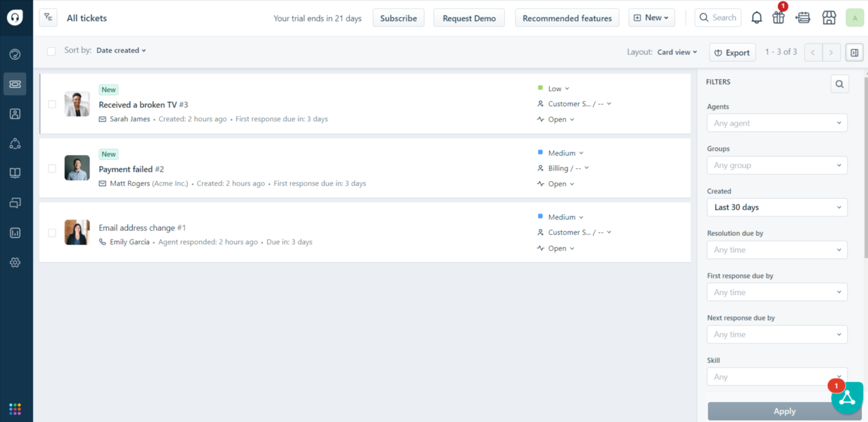Select the checkbox for ticket Payment failed
Image resolution: width=868 pixels, height=422 pixels.
pyautogui.click(x=51, y=168)
